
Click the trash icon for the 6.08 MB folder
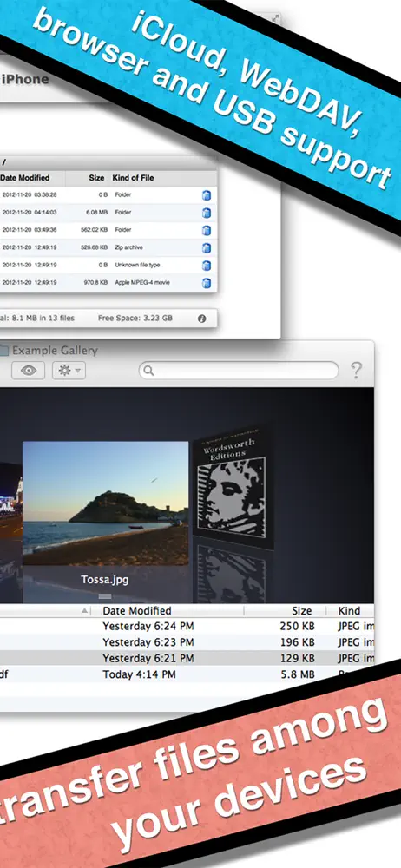click(207, 213)
